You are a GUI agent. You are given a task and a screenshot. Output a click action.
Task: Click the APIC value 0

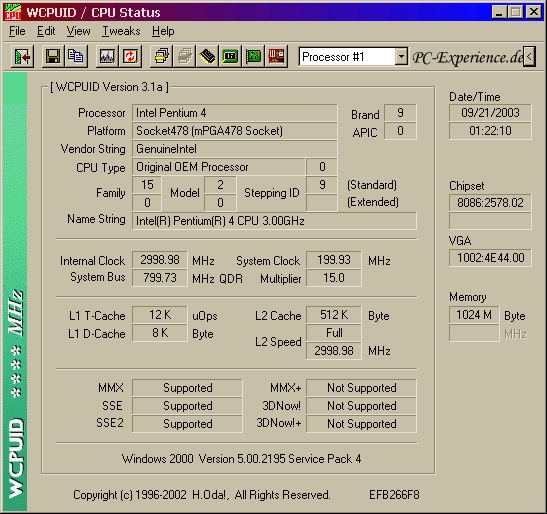(x=400, y=131)
